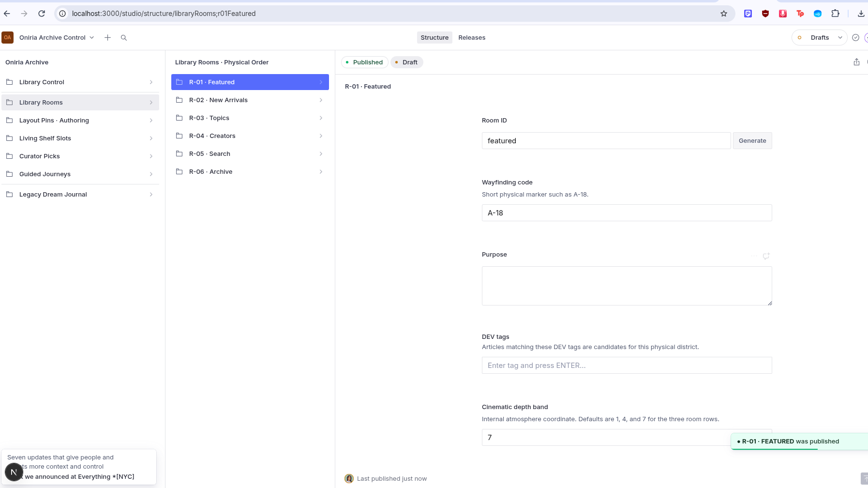868x488 pixels.
Task: Go back in browser history
Action: click(7, 14)
